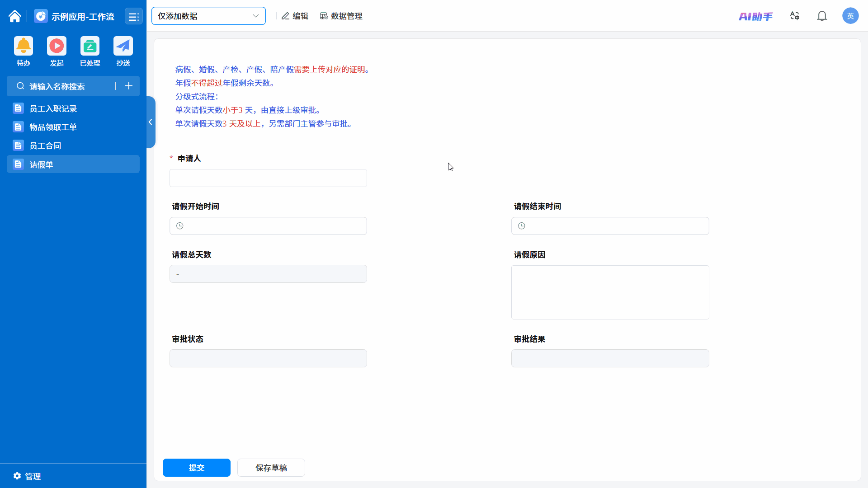Click 保存草稿 button
Image resolution: width=868 pixels, height=488 pixels.
[271, 468]
